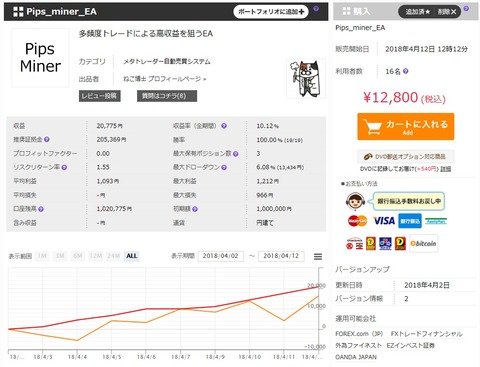
Task: Edit the end date field 2018/04/12
Action: pyautogui.click(x=281, y=256)
